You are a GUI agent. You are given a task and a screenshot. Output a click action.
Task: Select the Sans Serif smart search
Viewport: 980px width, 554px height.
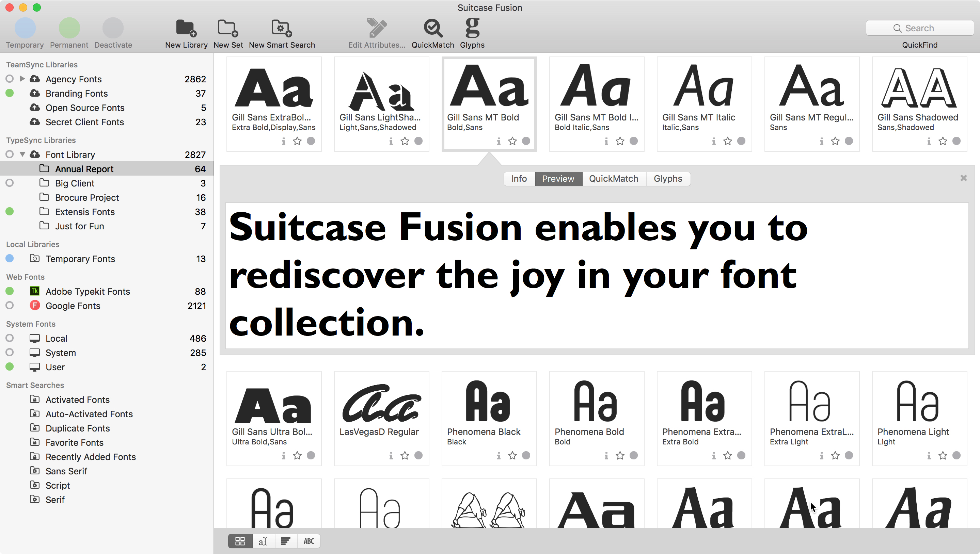[x=66, y=471]
